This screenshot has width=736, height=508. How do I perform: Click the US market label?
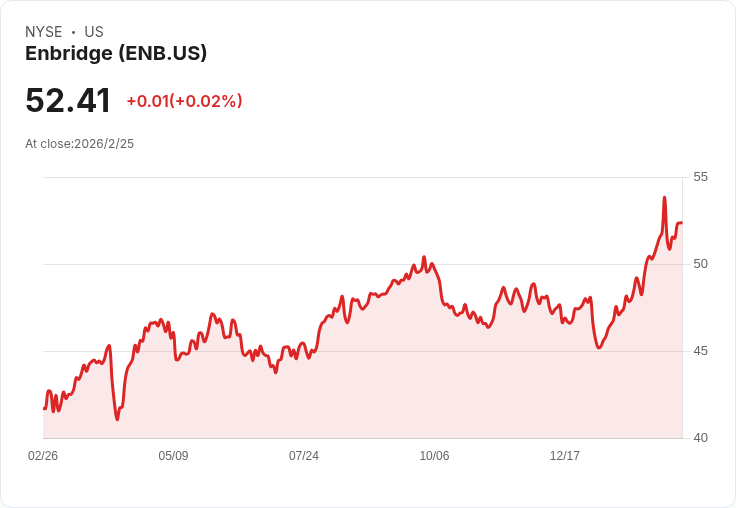[x=94, y=32]
